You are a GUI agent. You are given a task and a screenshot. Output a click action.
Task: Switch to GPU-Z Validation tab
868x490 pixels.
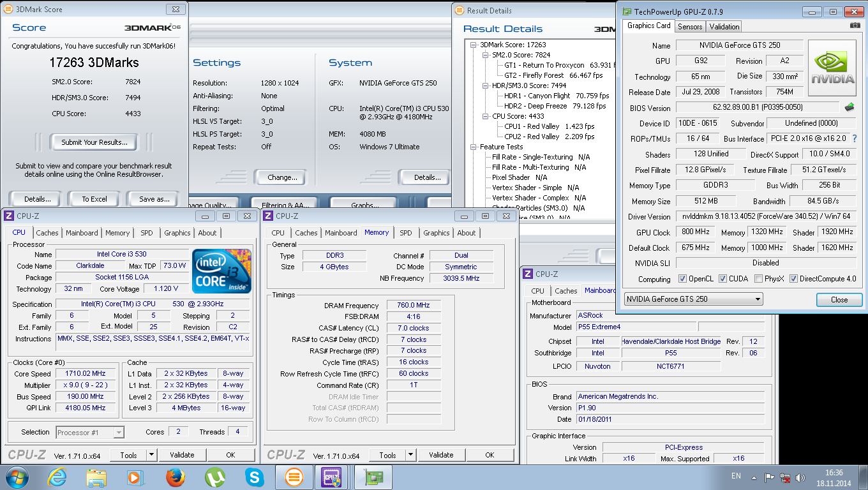tap(724, 26)
